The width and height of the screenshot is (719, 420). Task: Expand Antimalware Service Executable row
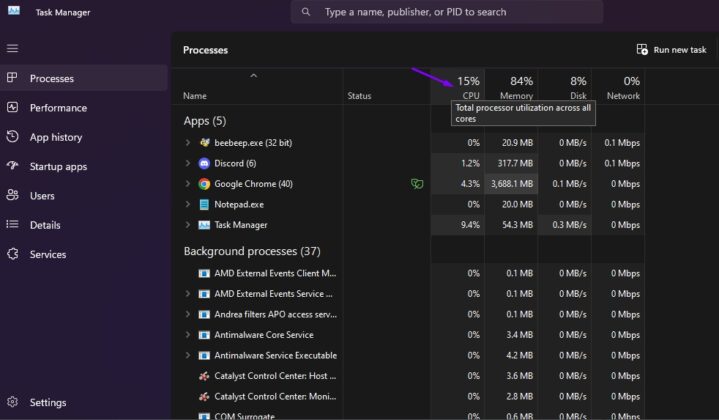188,355
